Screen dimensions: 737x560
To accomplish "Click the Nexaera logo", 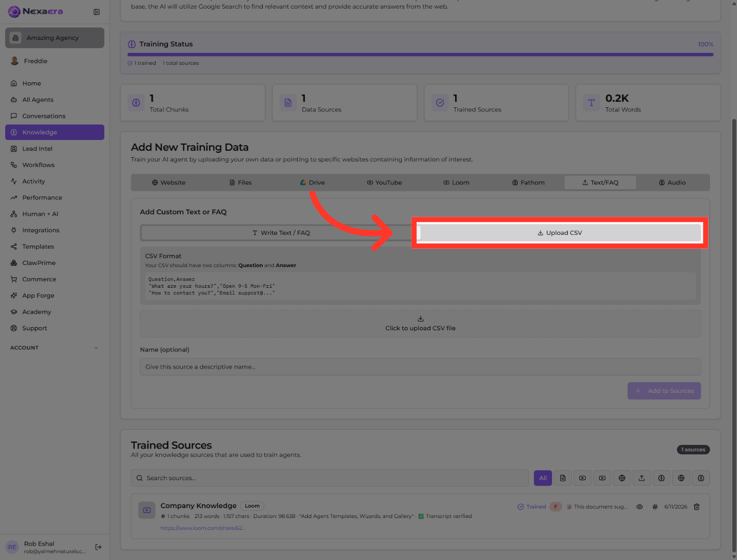I will (36, 11).
